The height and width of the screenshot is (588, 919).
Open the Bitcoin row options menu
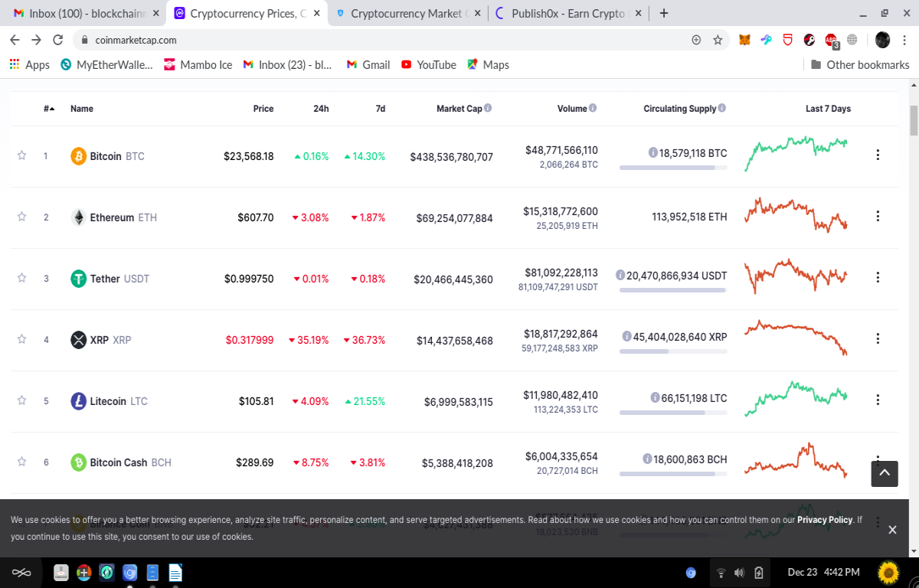click(878, 155)
